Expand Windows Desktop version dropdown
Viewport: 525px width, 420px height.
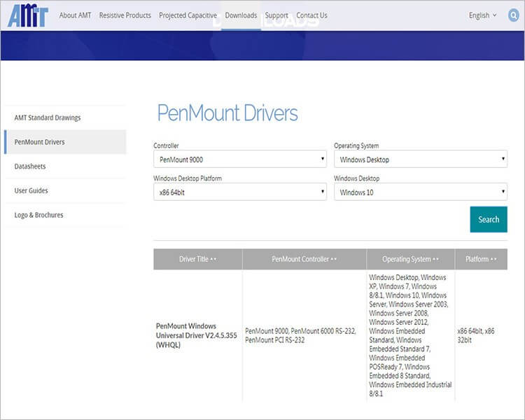tap(420, 192)
